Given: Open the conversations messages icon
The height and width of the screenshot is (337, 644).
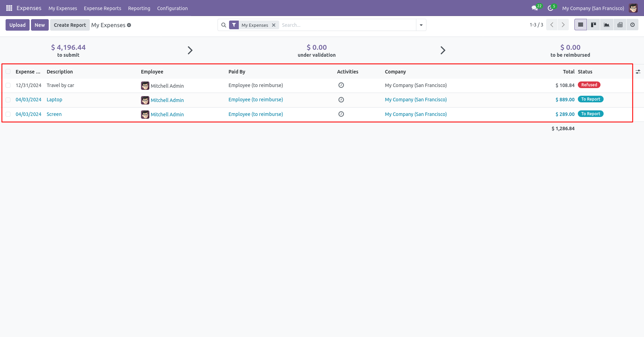Looking at the screenshot, I should click(x=535, y=8).
